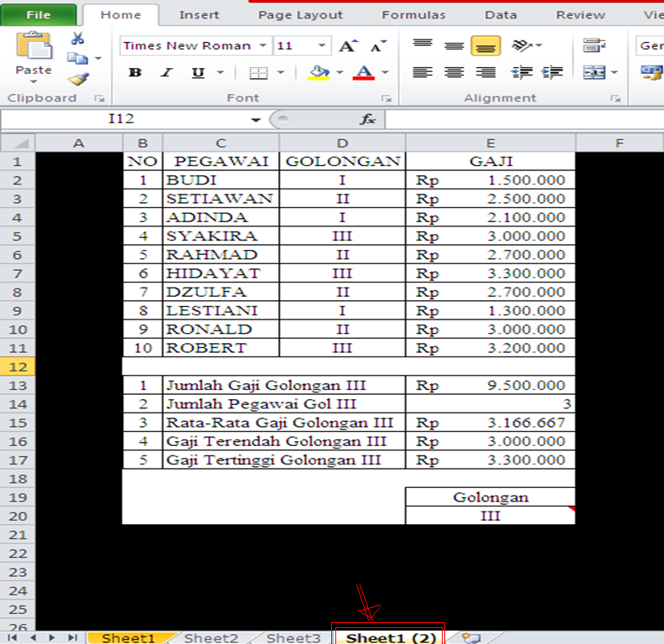The image size is (664, 644).
Task: Open the Alignment dialog launcher
Action: click(x=615, y=98)
